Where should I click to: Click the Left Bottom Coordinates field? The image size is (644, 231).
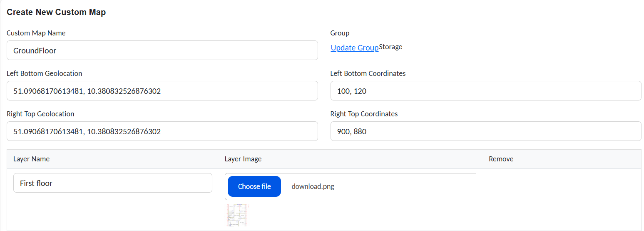pos(485,91)
